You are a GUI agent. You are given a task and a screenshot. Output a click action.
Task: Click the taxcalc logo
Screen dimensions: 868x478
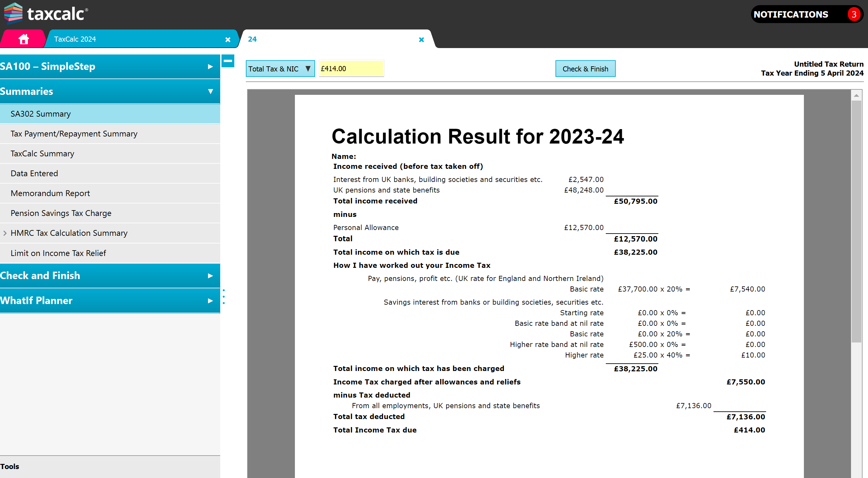(46, 13)
